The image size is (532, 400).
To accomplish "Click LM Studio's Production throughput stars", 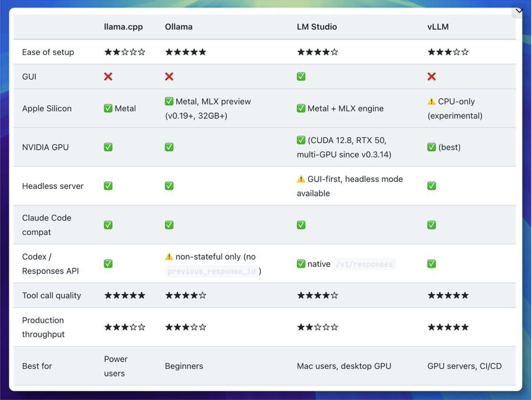I will pyautogui.click(x=318, y=327).
